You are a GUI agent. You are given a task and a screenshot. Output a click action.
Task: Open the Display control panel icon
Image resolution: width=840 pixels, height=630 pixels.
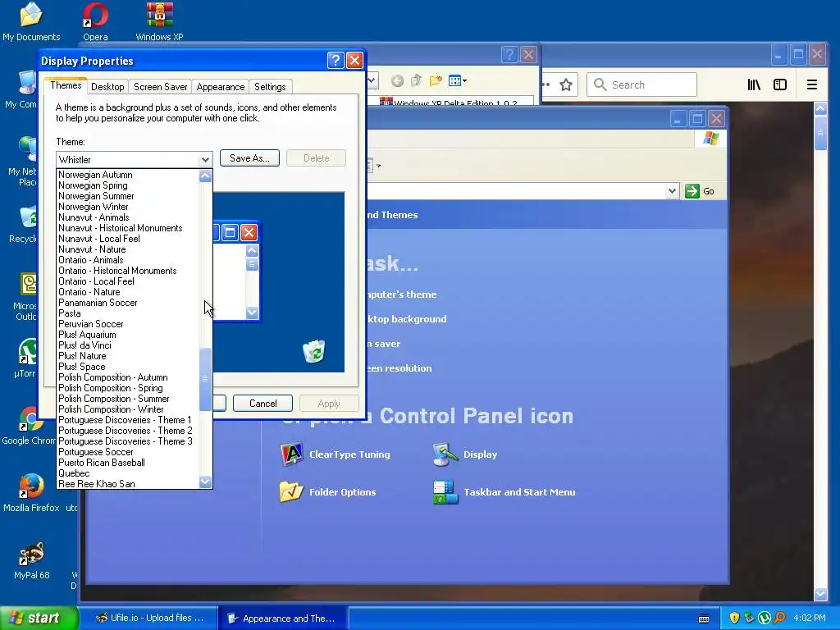[x=465, y=454]
